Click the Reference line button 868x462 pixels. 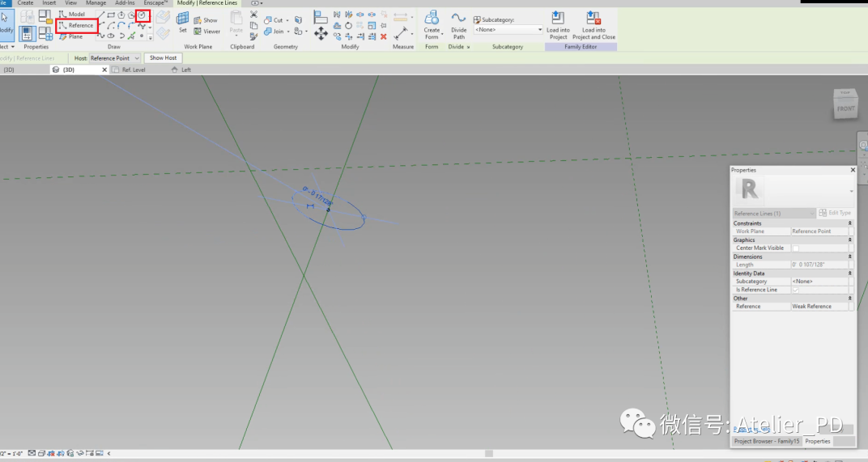[x=77, y=25]
